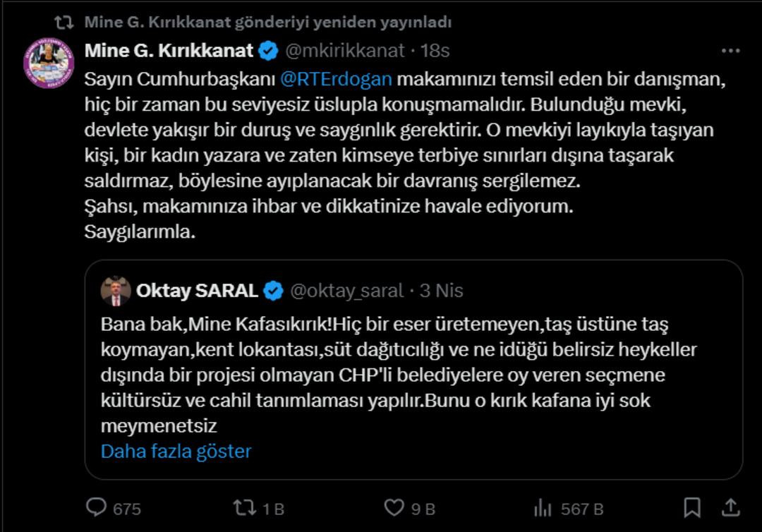The image size is (762, 532).
Task: Click the Oktay SARAL display name
Action: coord(197,291)
